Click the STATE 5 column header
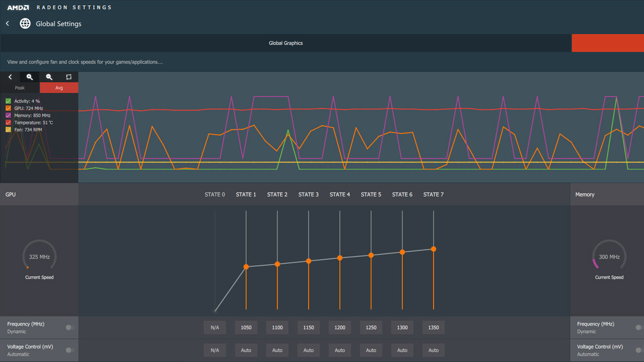This screenshot has height=362, width=644. pyautogui.click(x=371, y=195)
